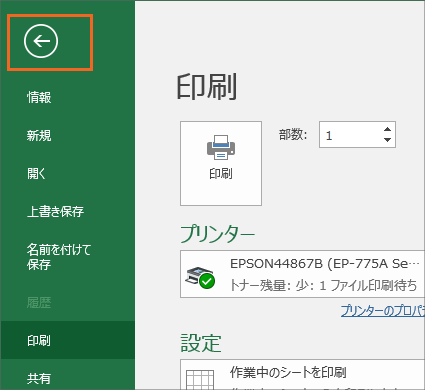Increase copies with the up arrow
The height and width of the screenshot is (390, 425).
click(x=387, y=129)
